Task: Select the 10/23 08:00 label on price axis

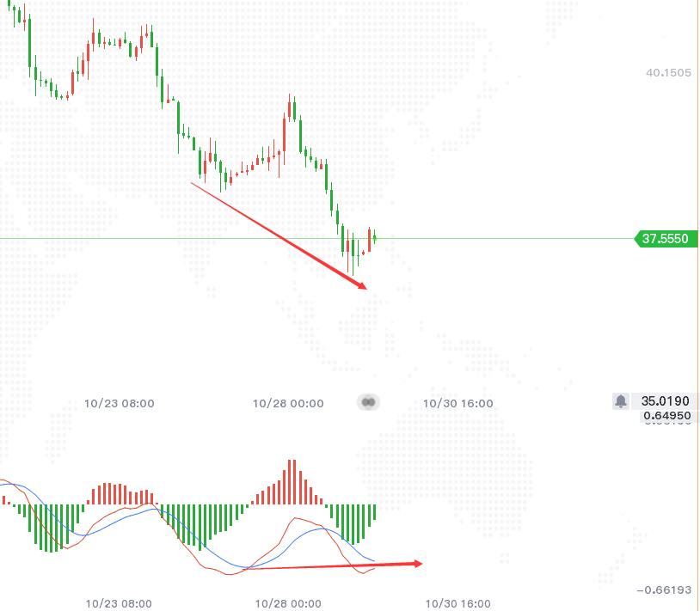Action: coord(120,404)
